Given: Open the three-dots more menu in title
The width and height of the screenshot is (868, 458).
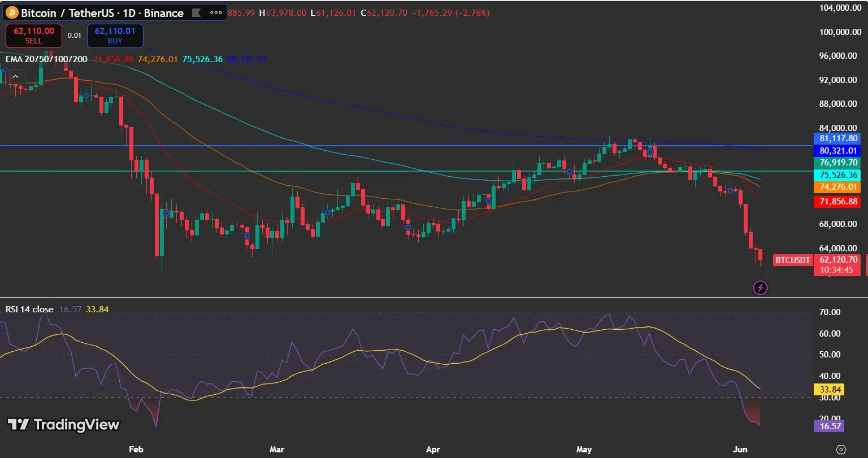Looking at the screenshot, I should [x=215, y=12].
